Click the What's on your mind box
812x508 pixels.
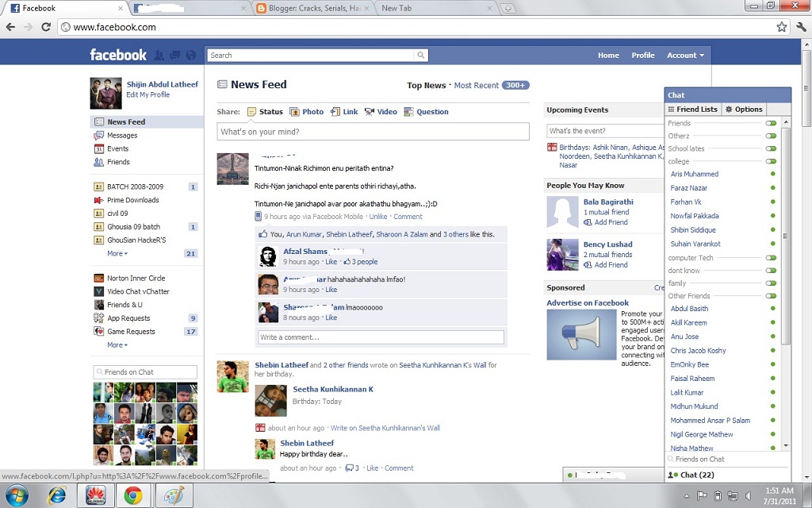tap(373, 132)
